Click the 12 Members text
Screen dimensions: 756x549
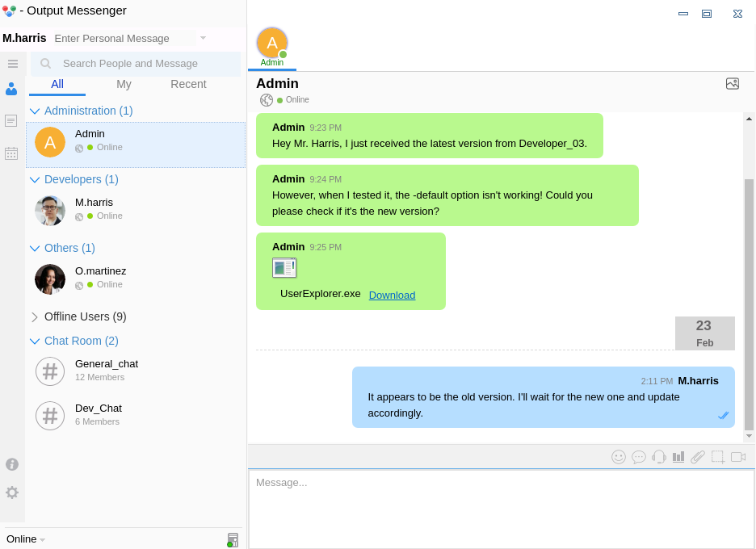(x=100, y=377)
